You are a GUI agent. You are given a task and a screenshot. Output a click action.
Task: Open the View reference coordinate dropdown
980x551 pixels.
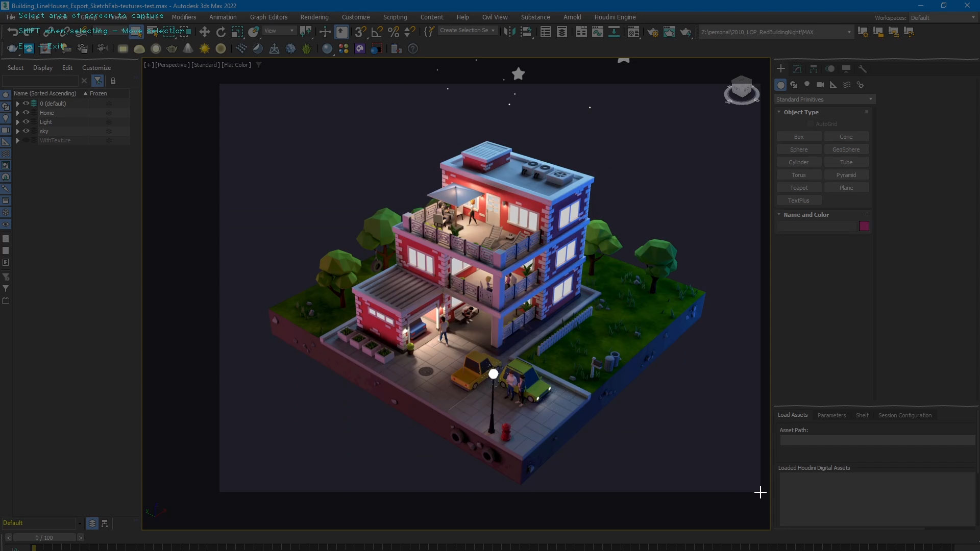coord(279,31)
